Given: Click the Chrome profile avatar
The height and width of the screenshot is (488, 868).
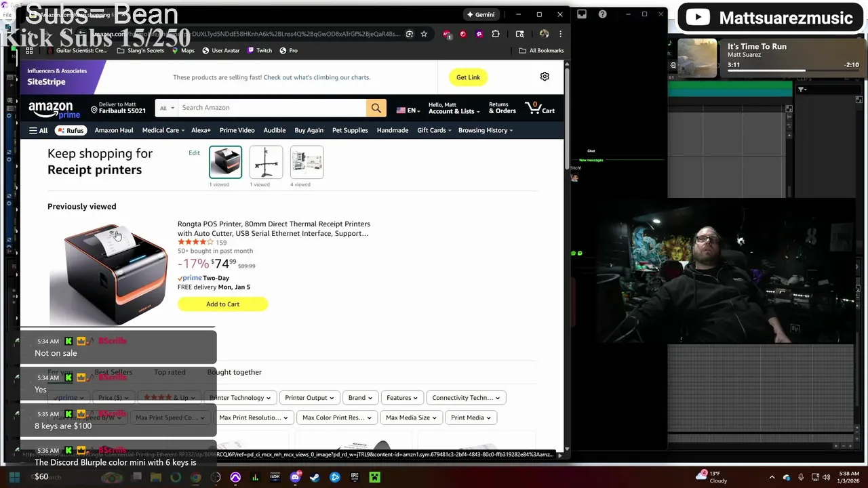Looking at the screenshot, I should click(544, 34).
